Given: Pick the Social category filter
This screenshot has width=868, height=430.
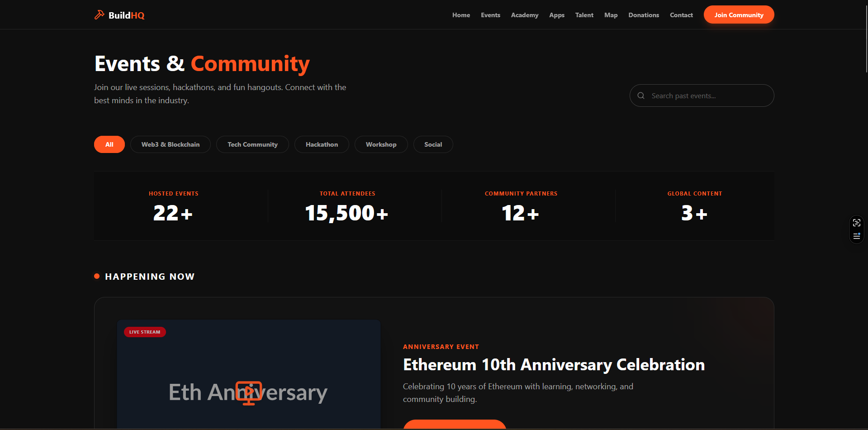Looking at the screenshot, I should pyautogui.click(x=433, y=144).
